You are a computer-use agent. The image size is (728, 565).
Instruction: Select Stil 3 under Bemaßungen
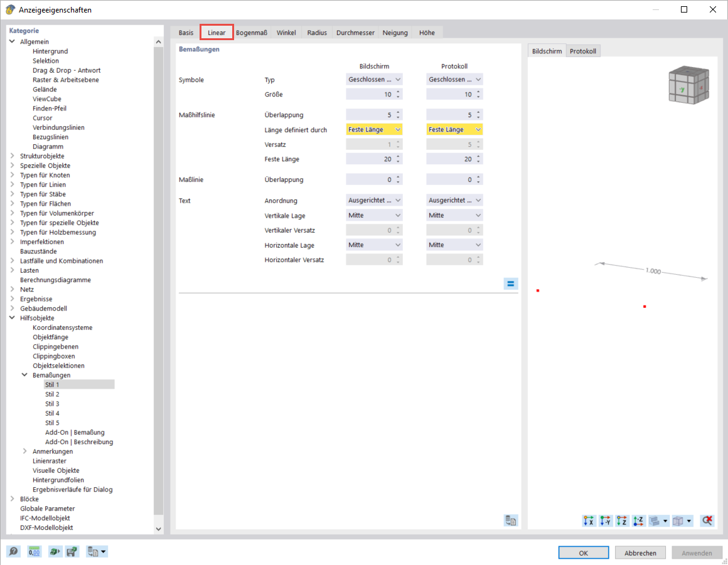(x=52, y=403)
